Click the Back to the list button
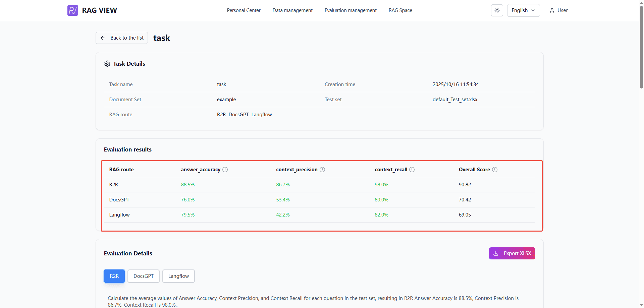 point(121,38)
